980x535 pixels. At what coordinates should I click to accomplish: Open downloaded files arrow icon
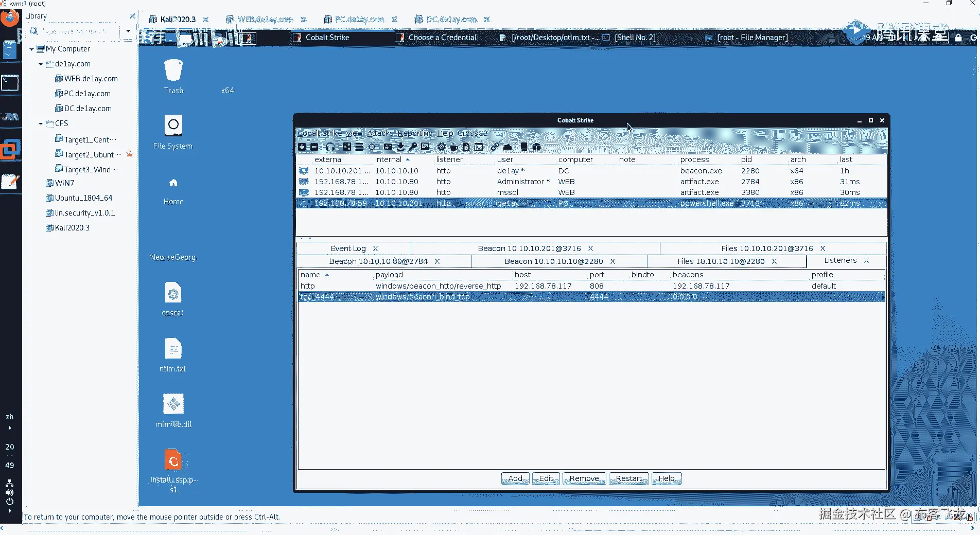pyautogui.click(x=400, y=147)
